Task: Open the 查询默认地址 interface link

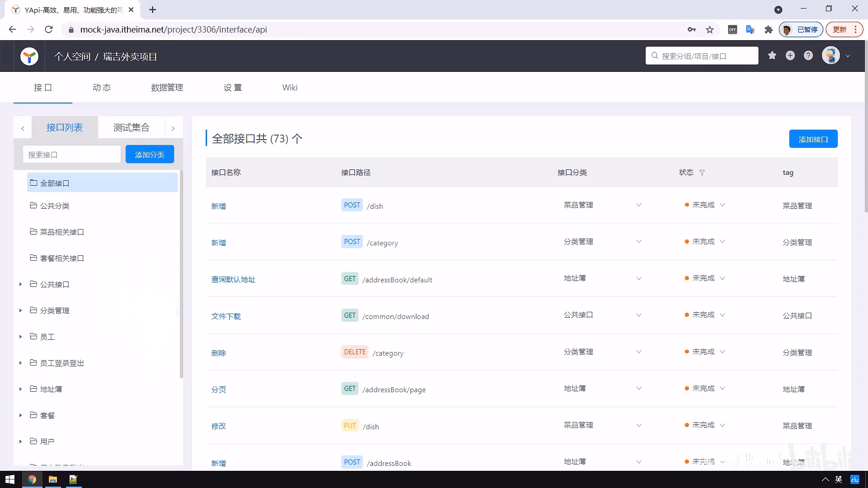Action: pos(233,280)
